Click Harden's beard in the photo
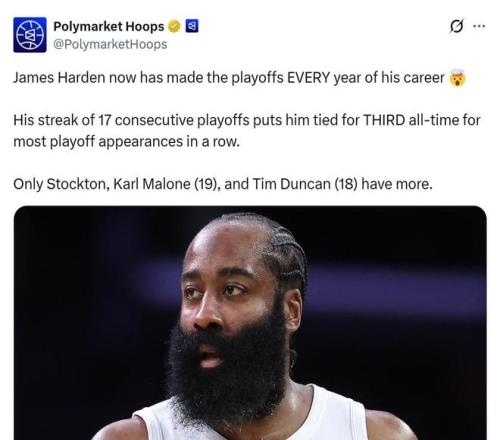The height and width of the screenshot is (440, 500). click(x=228, y=368)
